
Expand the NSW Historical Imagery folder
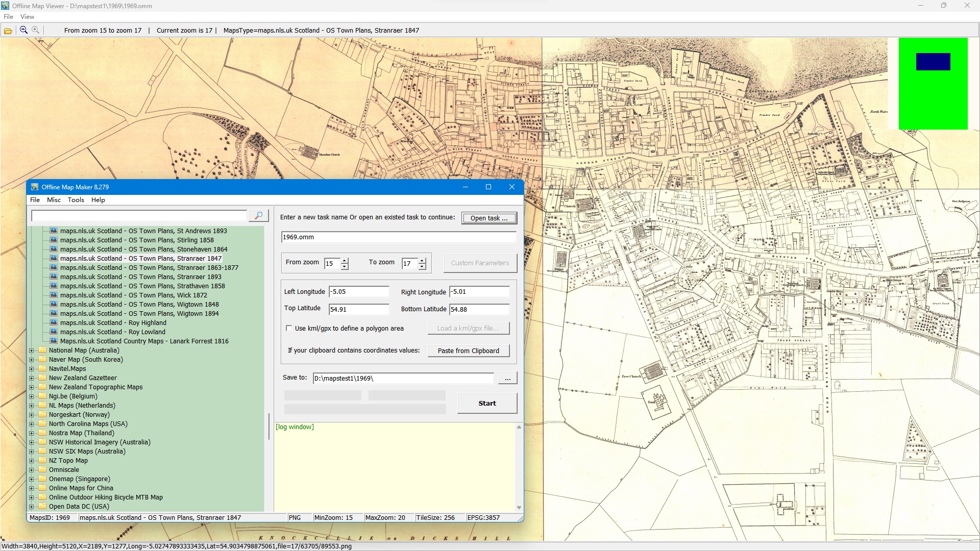click(x=32, y=442)
